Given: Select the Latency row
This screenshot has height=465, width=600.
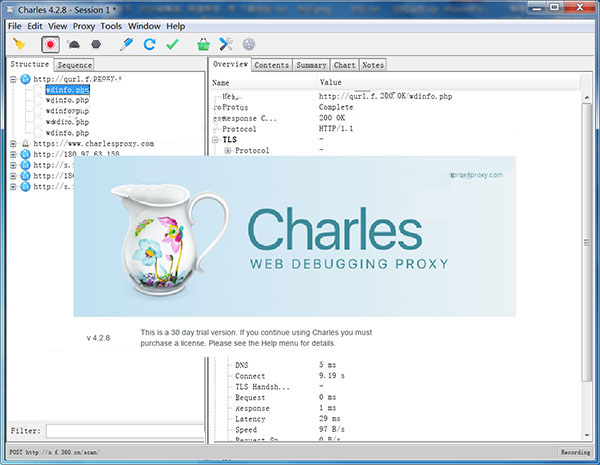Looking at the screenshot, I should click(x=250, y=419).
